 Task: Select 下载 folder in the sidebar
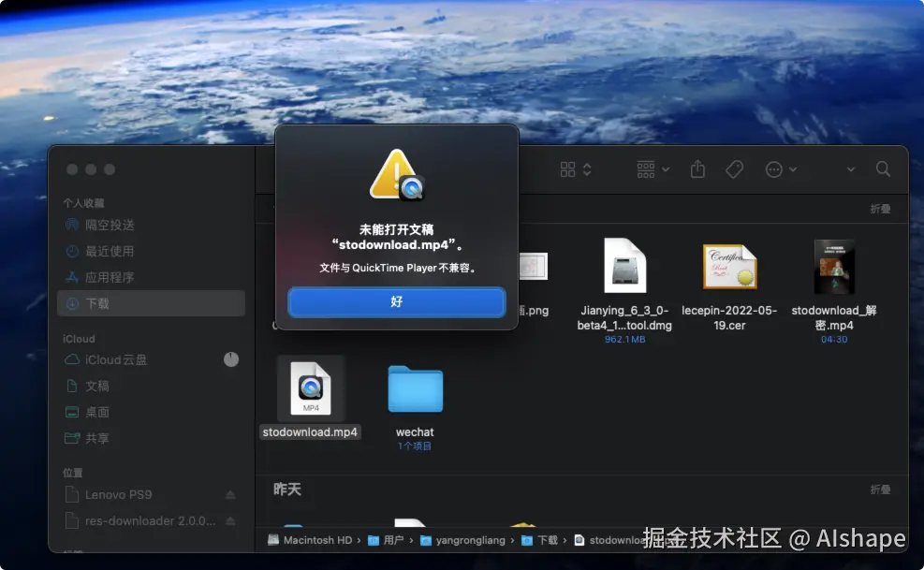[152, 303]
